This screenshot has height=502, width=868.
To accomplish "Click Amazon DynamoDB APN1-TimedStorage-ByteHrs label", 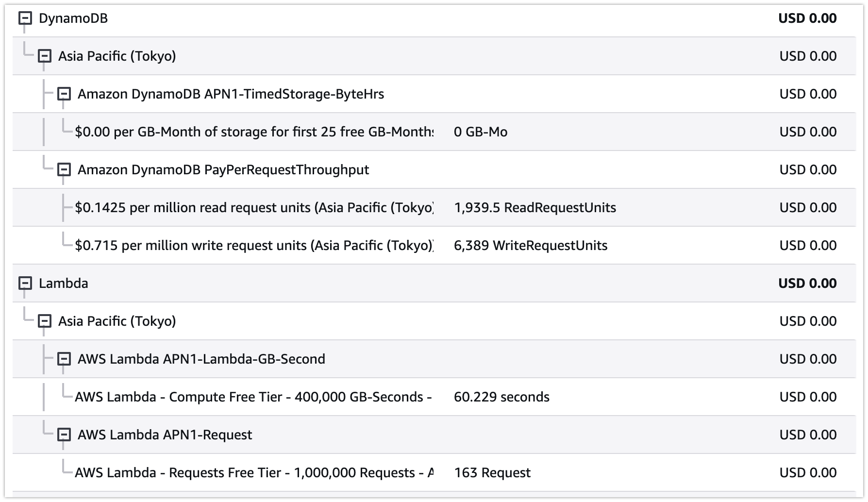I will click(231, 94).
